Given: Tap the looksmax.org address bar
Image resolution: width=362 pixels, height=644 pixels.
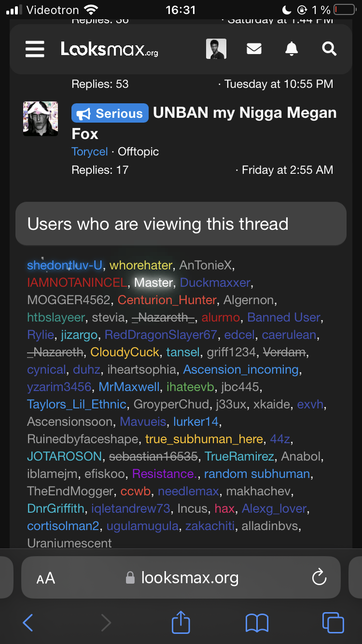Looking at the screenshot, I should click(x=189, y=577).
